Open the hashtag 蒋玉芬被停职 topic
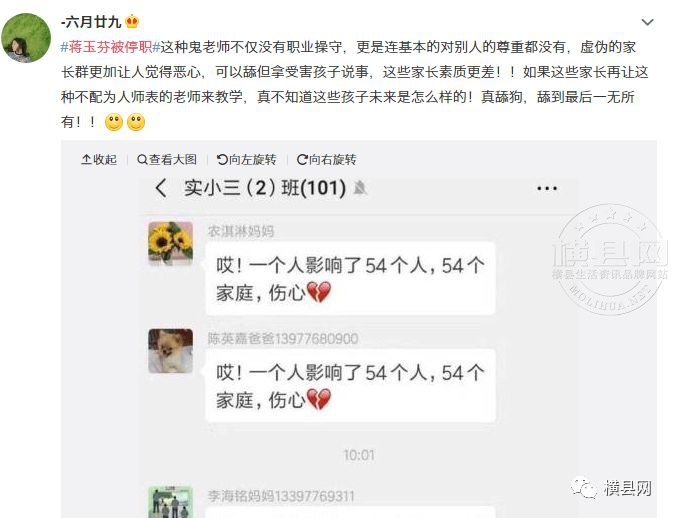Image resolution: width=673 pixels, height=518 pixels. point(110,47)
